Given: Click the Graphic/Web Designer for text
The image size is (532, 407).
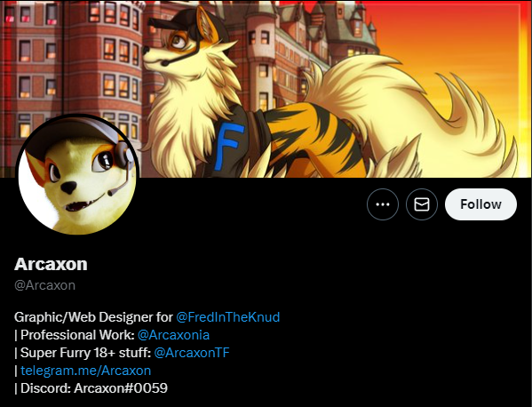Looking at the screenshot, I should coord(93,316).
